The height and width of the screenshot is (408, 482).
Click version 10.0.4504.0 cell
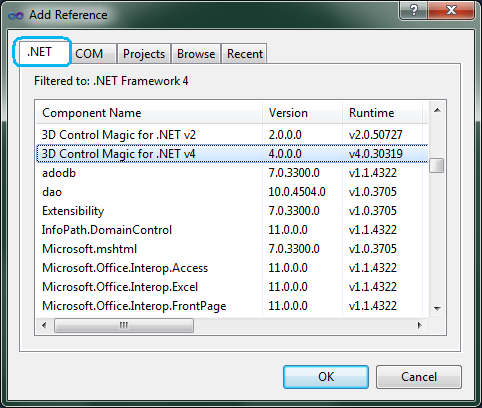click(297, 192)
